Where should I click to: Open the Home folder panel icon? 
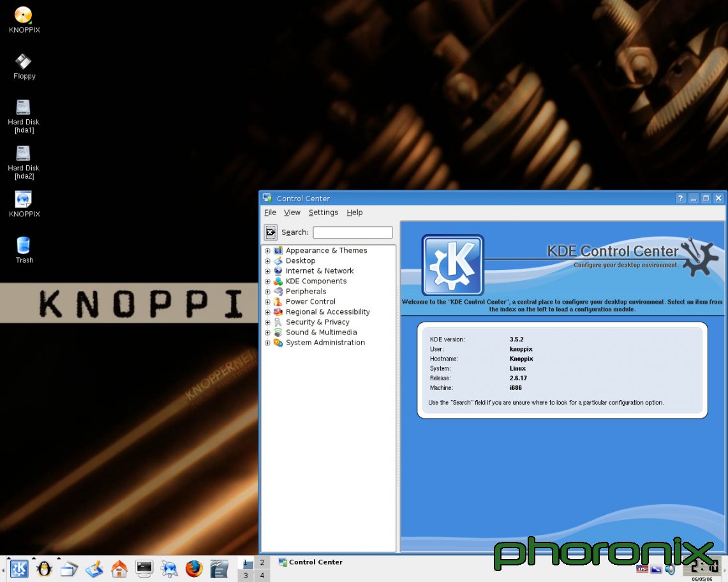click(119, 568)
